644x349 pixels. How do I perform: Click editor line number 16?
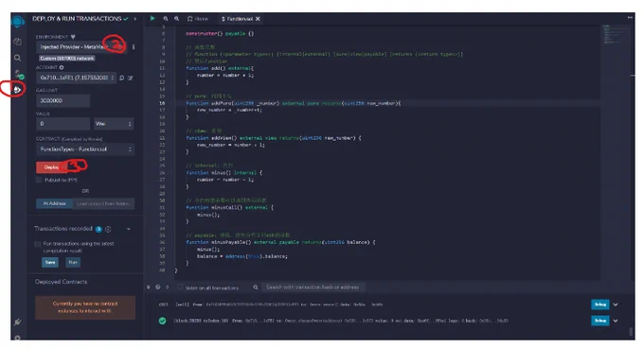162,103
